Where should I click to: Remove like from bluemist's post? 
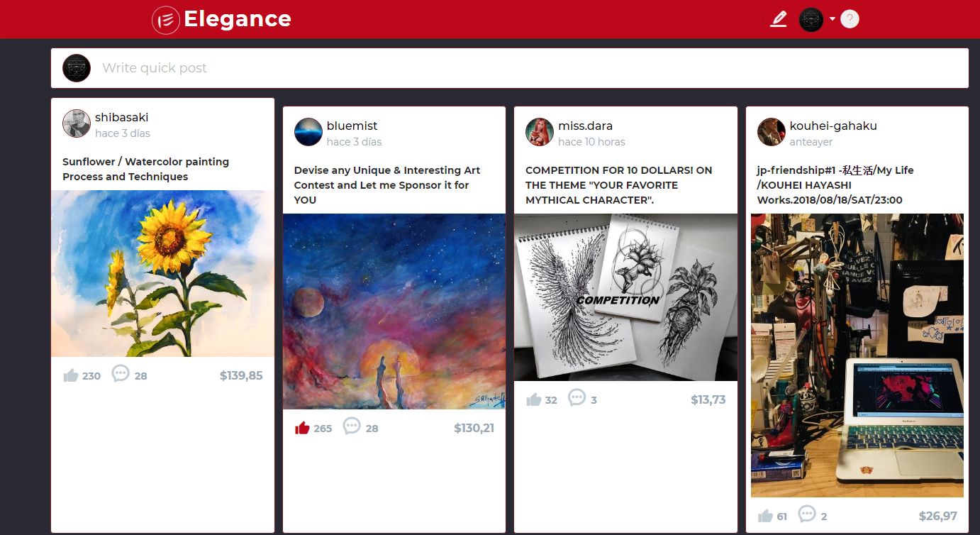point(302,428)
